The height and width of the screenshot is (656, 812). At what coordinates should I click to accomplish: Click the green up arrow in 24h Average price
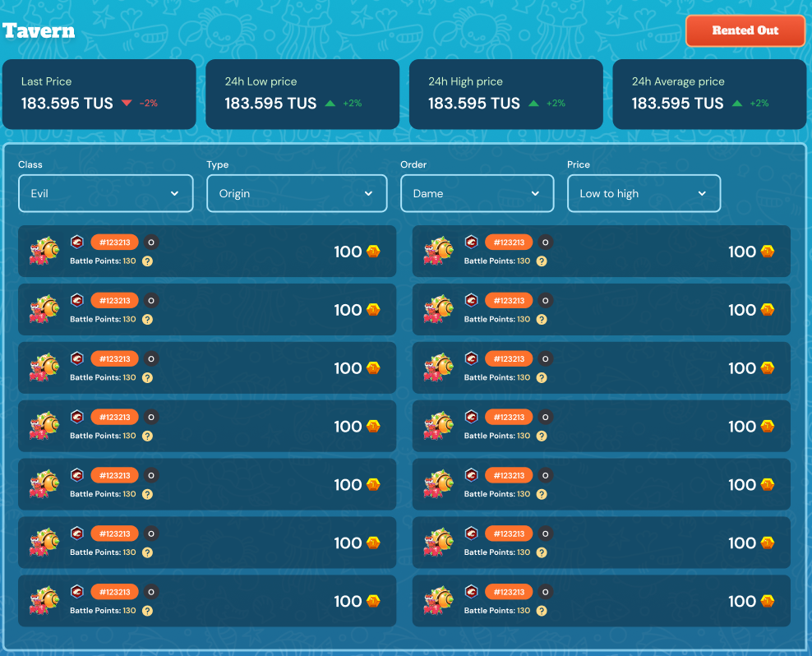pos(737,103)
